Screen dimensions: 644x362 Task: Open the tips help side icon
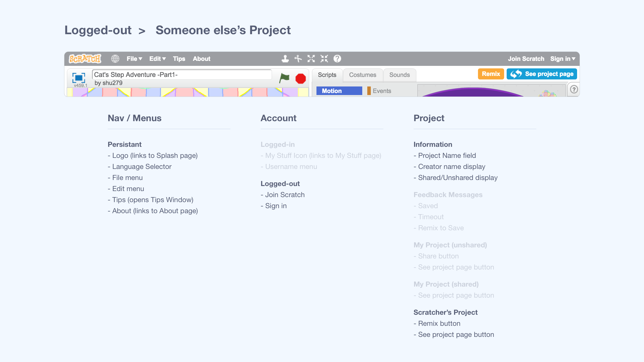pos(574,89)
